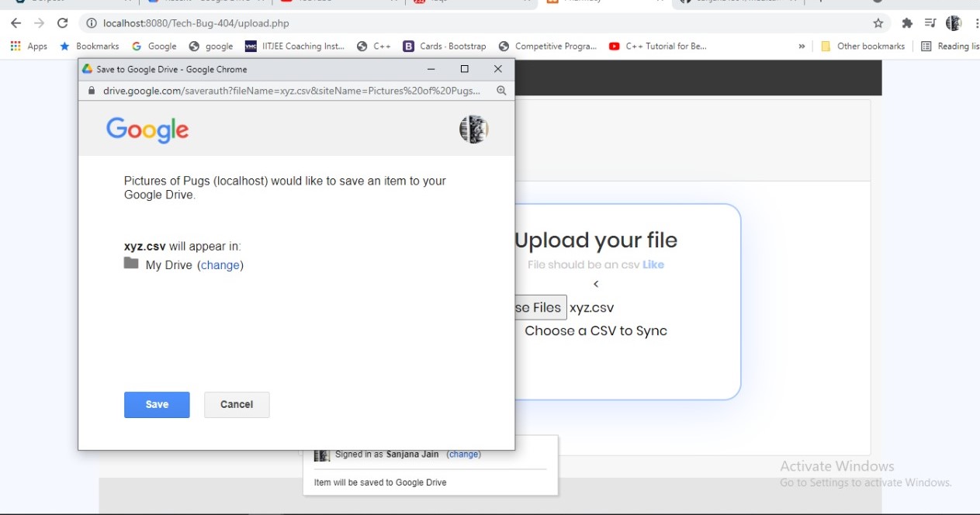The image size is (980, 515).
Task: Expand the bookmarks overflow chevron
Action: [x=802, y=47]
